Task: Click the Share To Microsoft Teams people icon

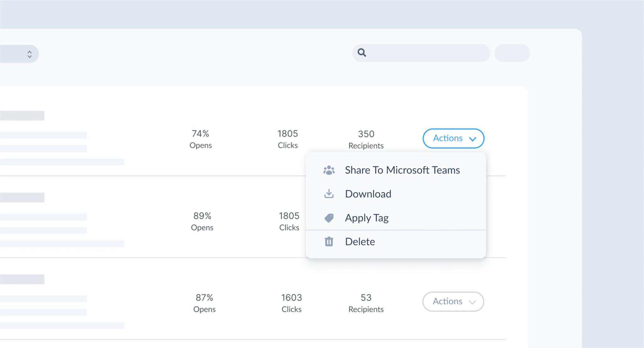Action: [x=329, y=170]
